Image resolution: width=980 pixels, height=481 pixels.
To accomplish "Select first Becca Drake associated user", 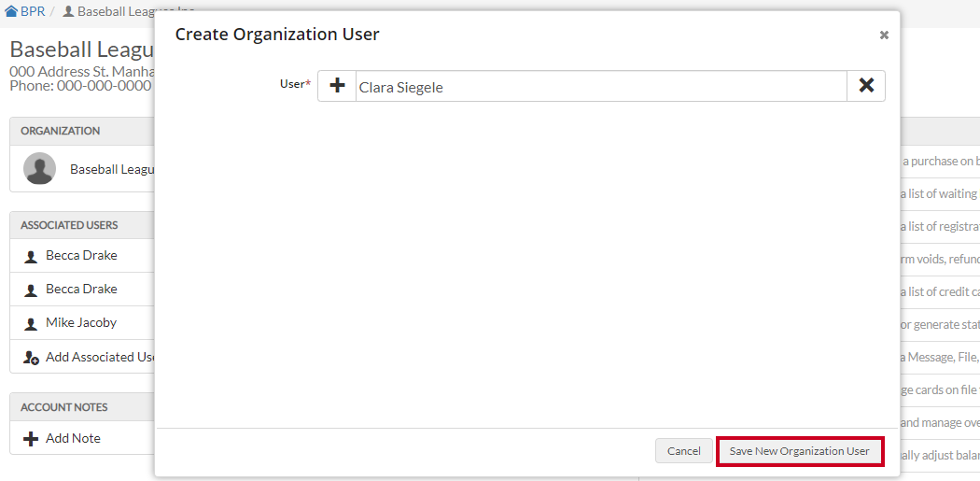I will (81, 255).
